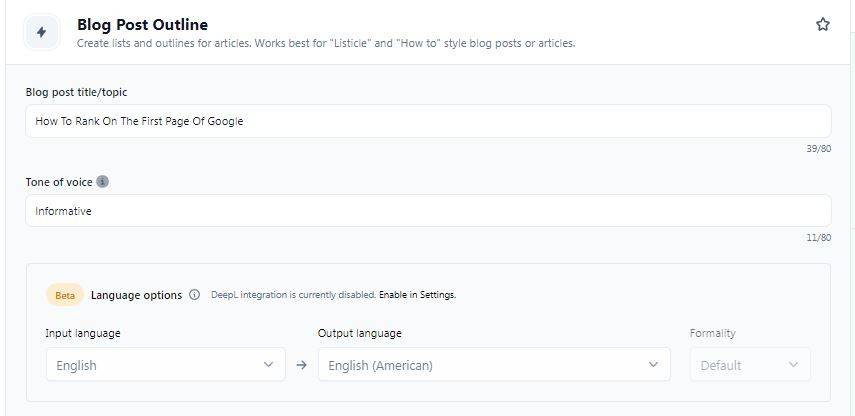Click the Tone of voice label
Screen dimensions: 855x416
point(59,182)
